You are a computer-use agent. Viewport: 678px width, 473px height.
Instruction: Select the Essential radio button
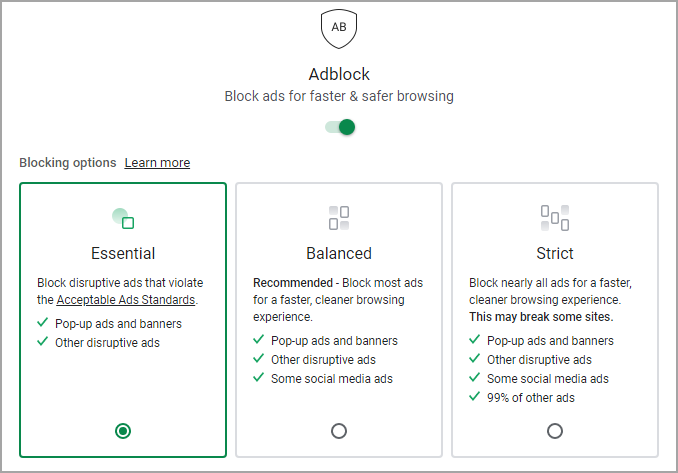[x=123, y=431]
